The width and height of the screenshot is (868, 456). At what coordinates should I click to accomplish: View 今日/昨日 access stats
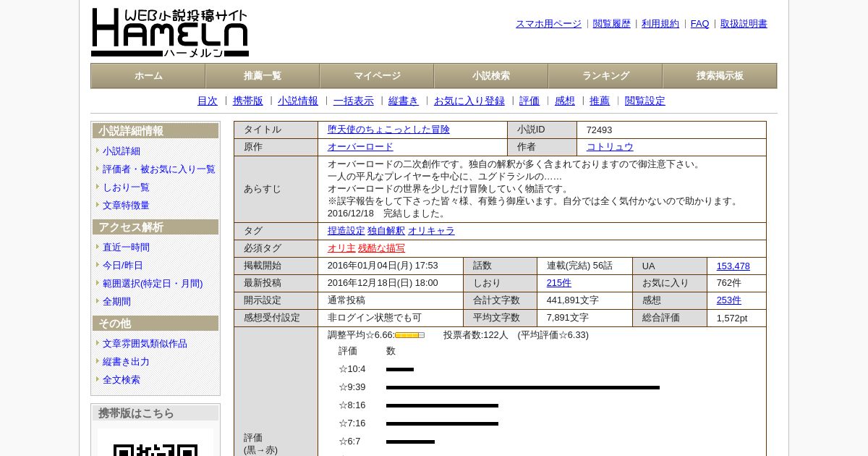tap(123, 266)
